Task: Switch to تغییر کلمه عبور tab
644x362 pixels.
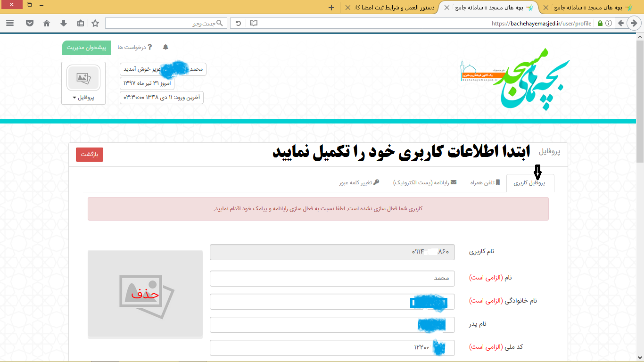Action: 359,182
